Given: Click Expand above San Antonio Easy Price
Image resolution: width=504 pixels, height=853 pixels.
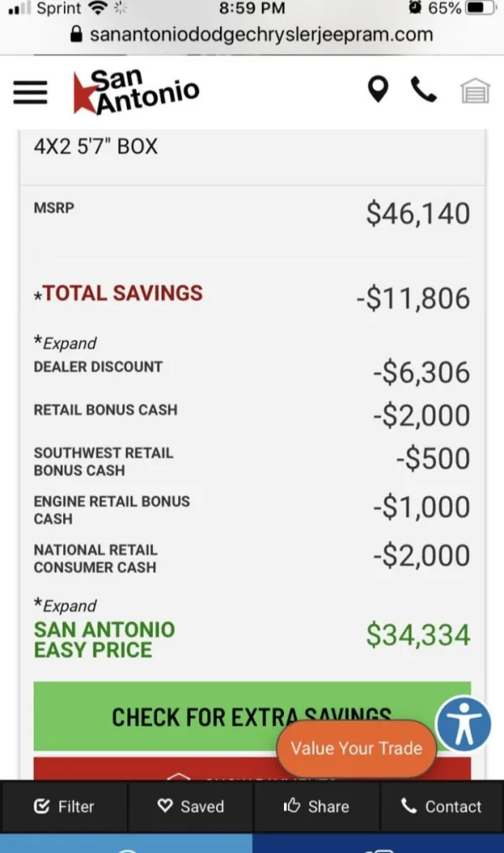Looking at the screenshot, I should (x=66, y=605).
